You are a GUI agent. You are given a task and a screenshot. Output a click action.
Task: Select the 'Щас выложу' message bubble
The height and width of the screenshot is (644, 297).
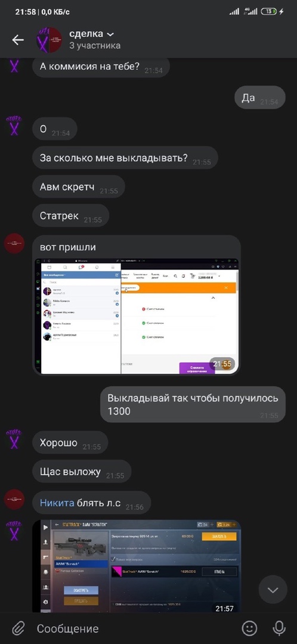82,472
